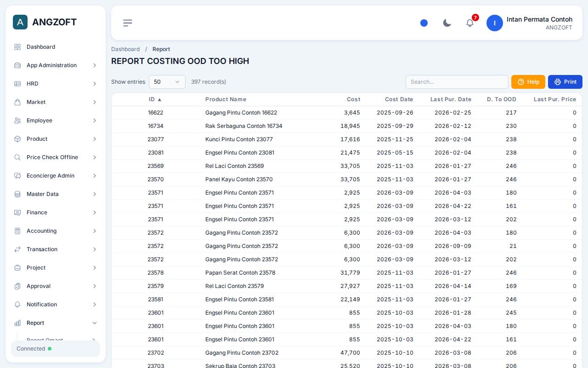The width and height of the screenshot is (588, 368).
Task: Sort by the Cost column header
Action: tap(353, 99)
